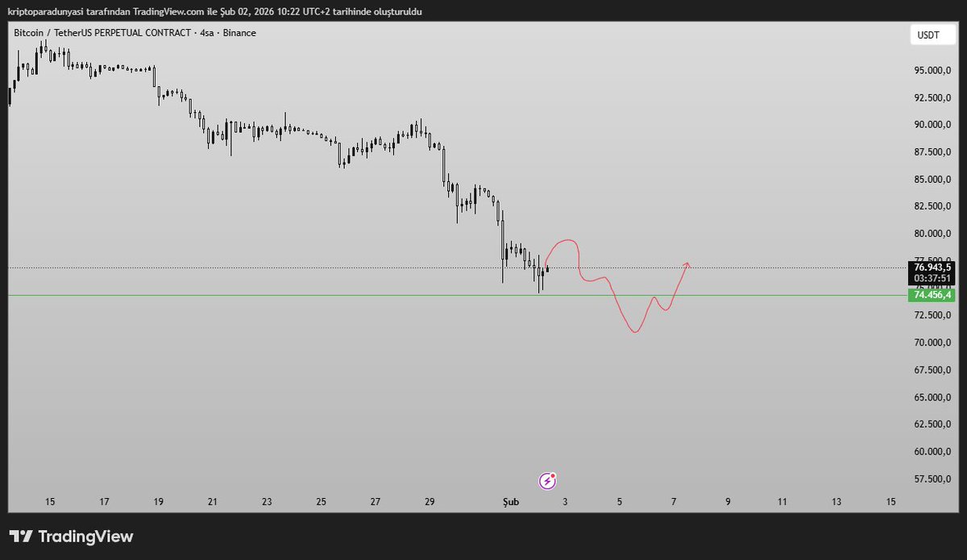Click date label 23 on the time axis
The image size is (967, 560).
tap(267, 502)
